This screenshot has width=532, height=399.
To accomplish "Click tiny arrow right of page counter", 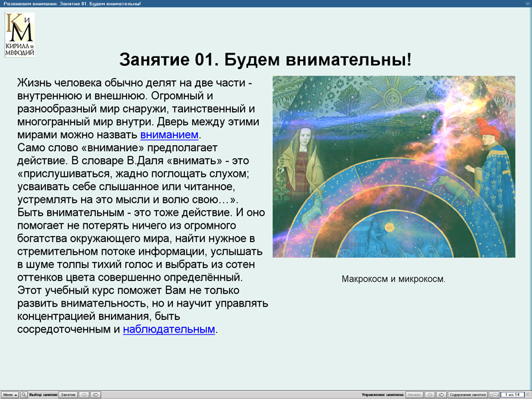I will pyautogui.click(x=529, y=394).
